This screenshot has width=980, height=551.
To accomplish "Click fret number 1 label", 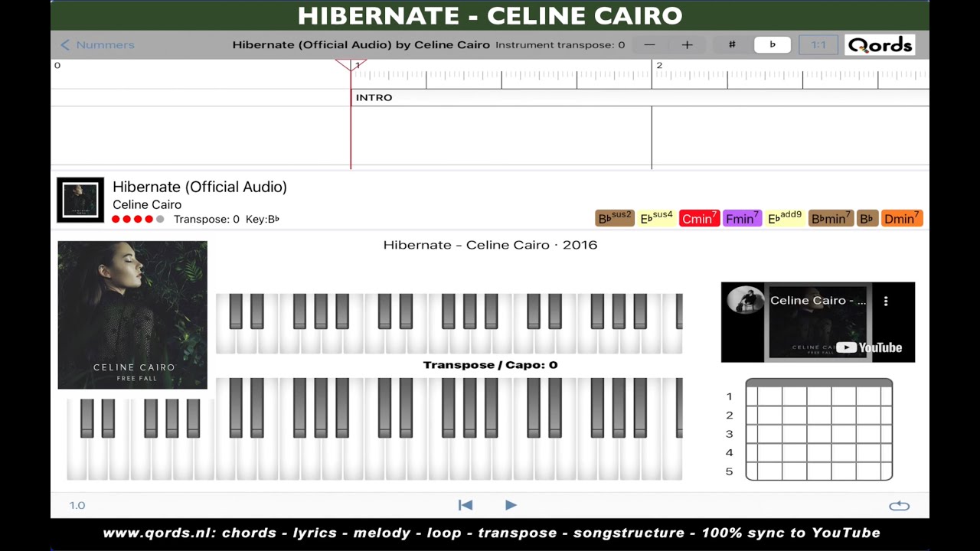I will [729, 396].
